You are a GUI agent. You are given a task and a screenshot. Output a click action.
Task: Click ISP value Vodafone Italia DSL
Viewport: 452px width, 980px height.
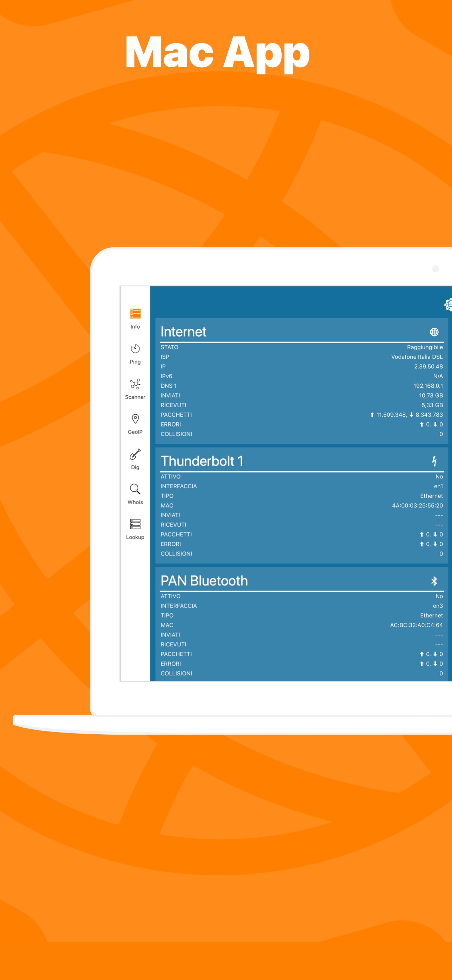tap(417, 357)
